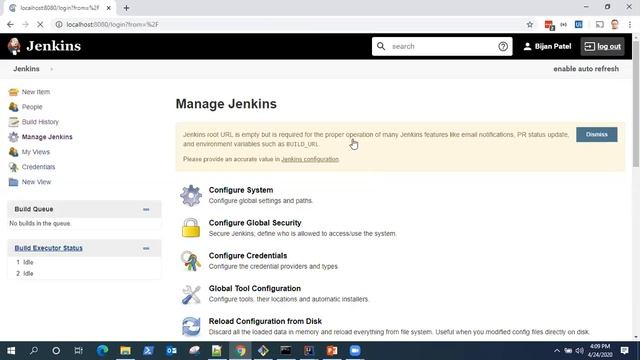The image size is (640, 360).
Task: Click the Configure System gear icon
Action: click(191, 196)
